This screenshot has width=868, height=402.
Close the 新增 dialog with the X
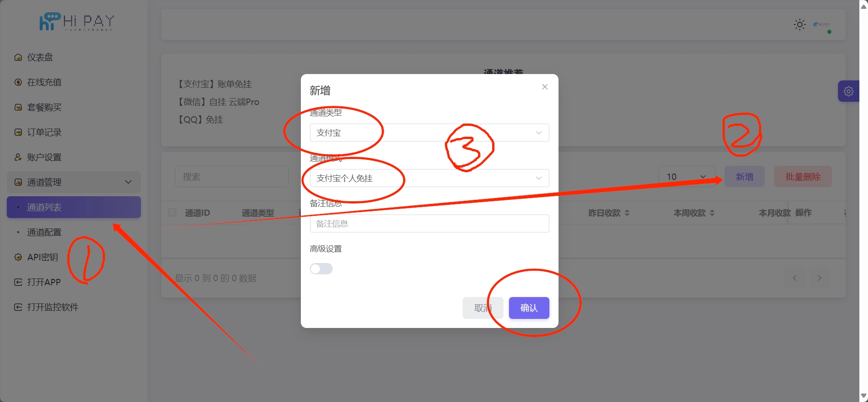tap(545, 87)
